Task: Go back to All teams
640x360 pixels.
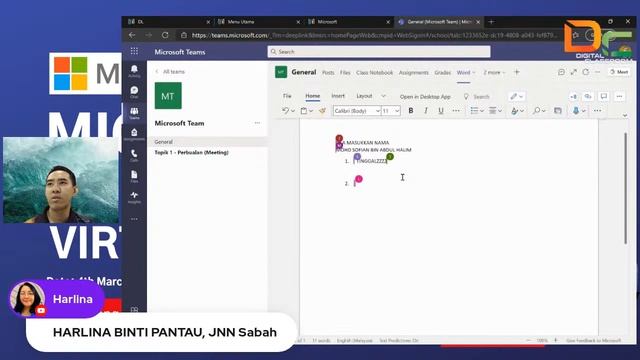Action: coord(170,71)
